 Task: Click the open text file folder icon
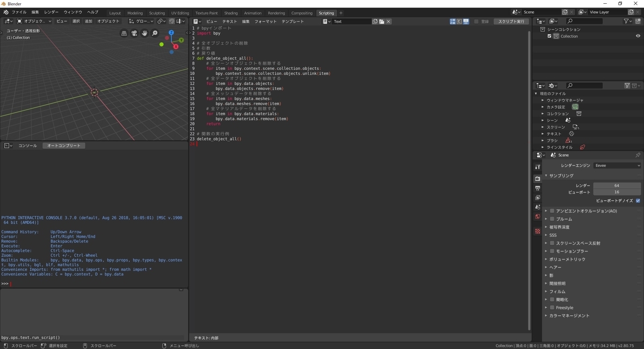[382, 21]
